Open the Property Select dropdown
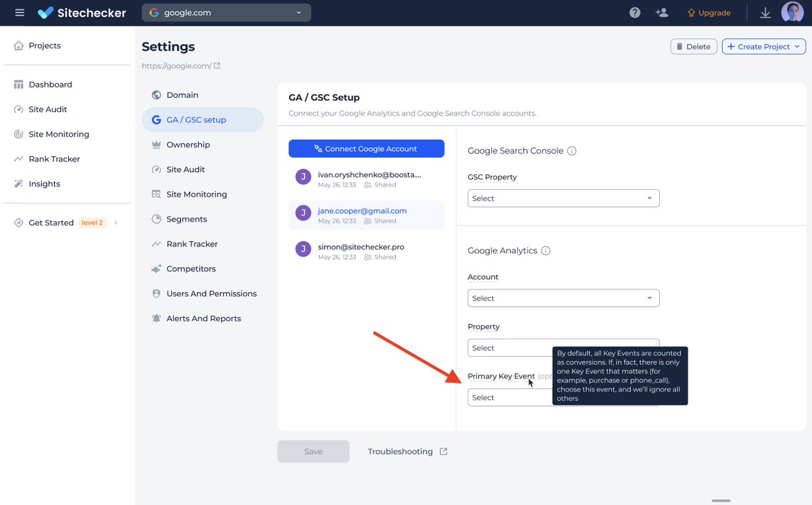Screen dimensions: 812x505 563,347
